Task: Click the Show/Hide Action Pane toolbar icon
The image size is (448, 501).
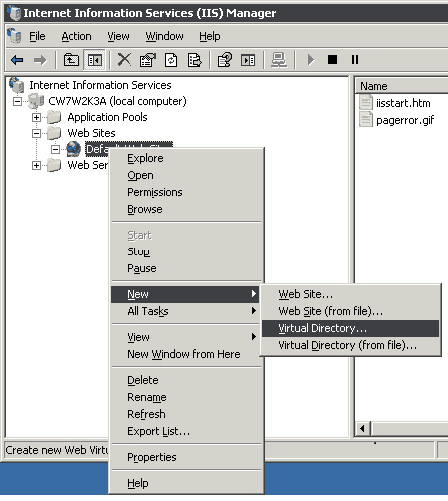Action: [x=248, y=60]
